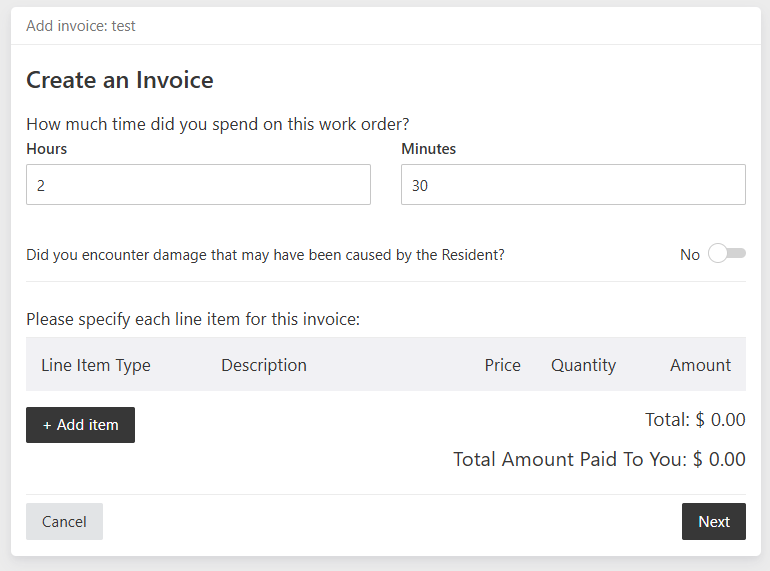Toggle the Resident damage switch

click(727, 254)
